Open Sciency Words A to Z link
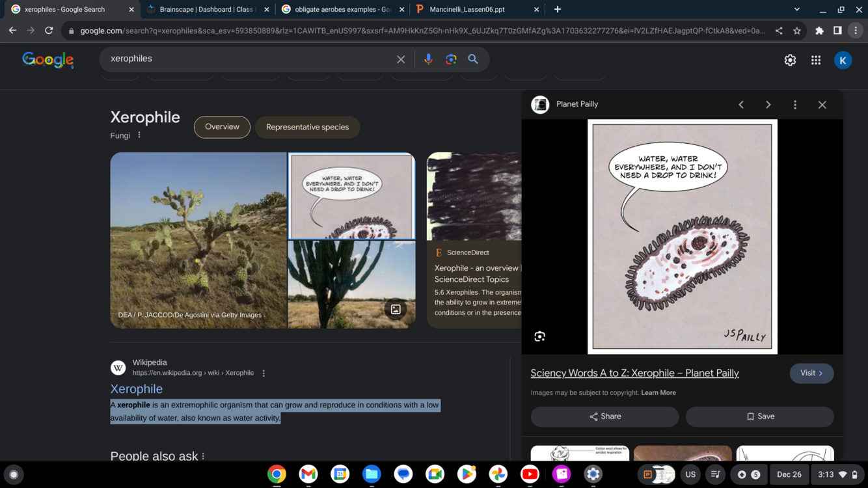The height and width of the screenshot is (488, 868). point(634,373)
